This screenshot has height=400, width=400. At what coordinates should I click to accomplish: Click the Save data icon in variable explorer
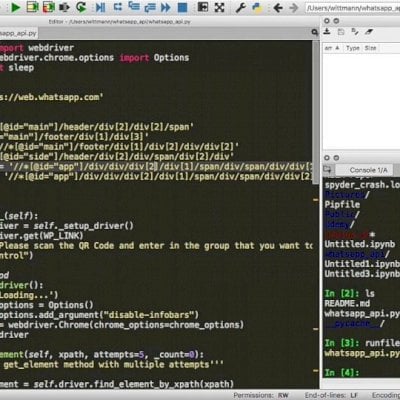341,32
